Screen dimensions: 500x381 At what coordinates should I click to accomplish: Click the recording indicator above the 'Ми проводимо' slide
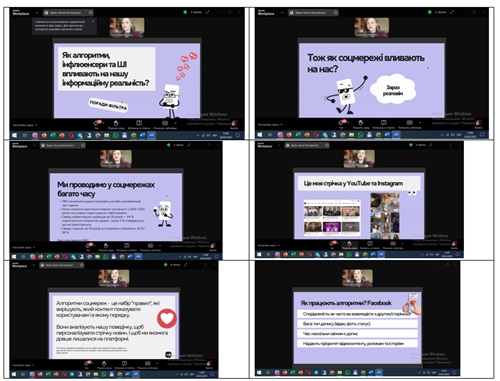(178, 145)
